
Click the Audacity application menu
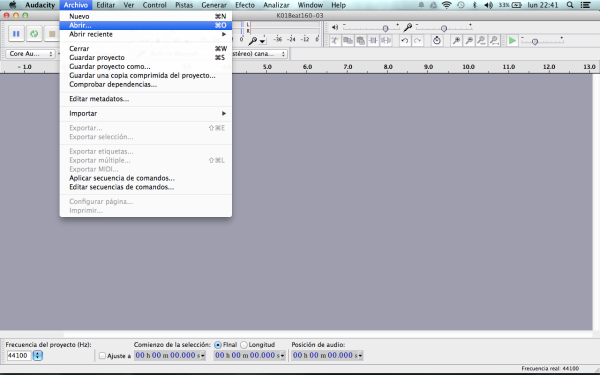[40, 5]
